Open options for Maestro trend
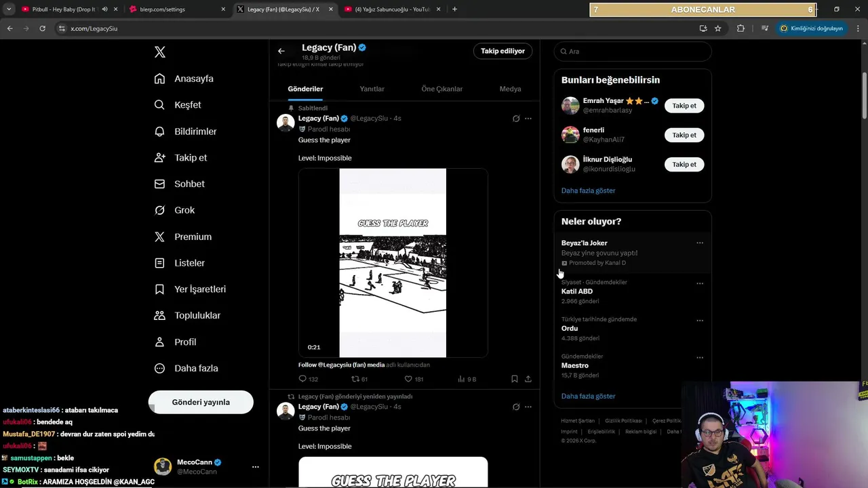 700,357
